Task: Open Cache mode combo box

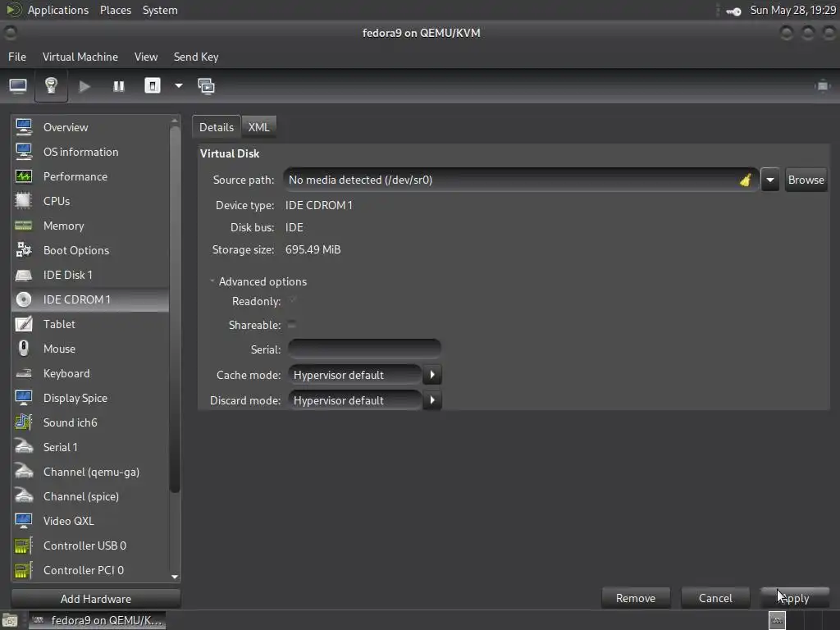Action: [364, 375]
